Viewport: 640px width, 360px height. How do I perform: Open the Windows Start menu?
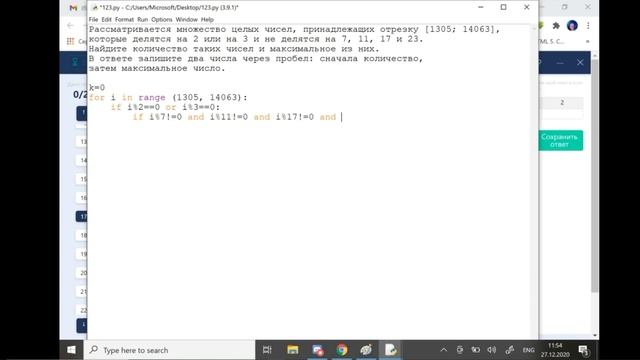pyautogui.click(x=71, y=350)
